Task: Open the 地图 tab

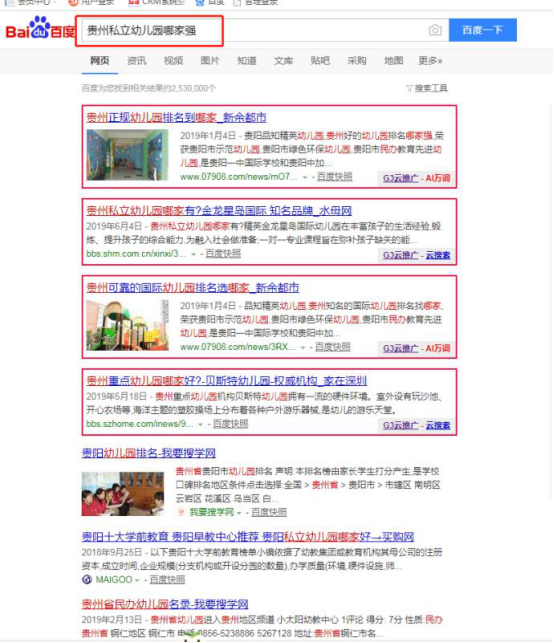Action: click(394, 61)
